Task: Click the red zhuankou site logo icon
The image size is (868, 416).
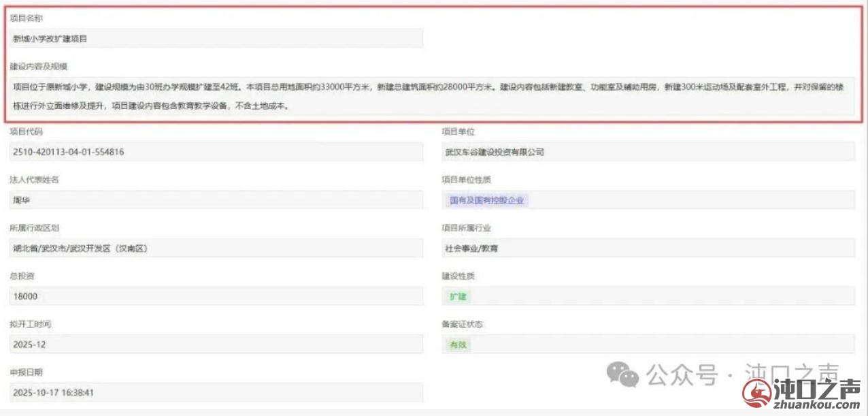Action: coord(756,394)
